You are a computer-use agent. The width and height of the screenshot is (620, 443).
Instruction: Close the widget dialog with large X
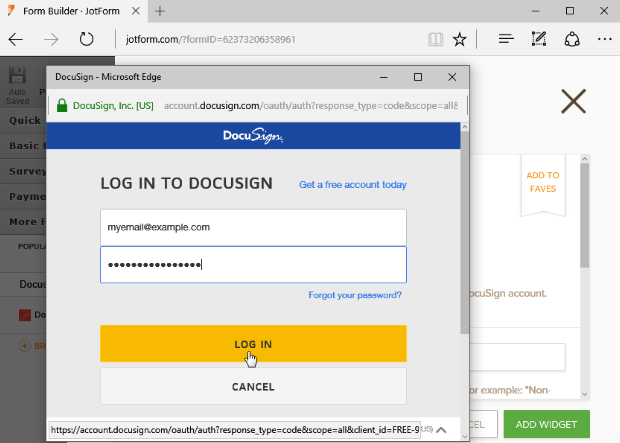click(573, 102)
